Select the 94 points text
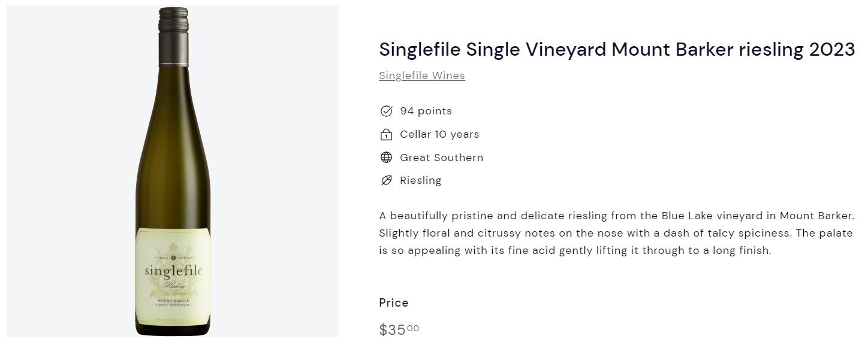Image resolution: width=868 pixels, height=345 pixels. point(426,111)
